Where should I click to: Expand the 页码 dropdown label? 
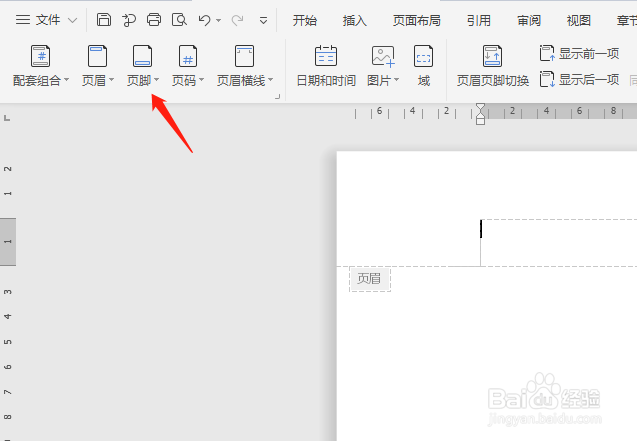(188, 80)
